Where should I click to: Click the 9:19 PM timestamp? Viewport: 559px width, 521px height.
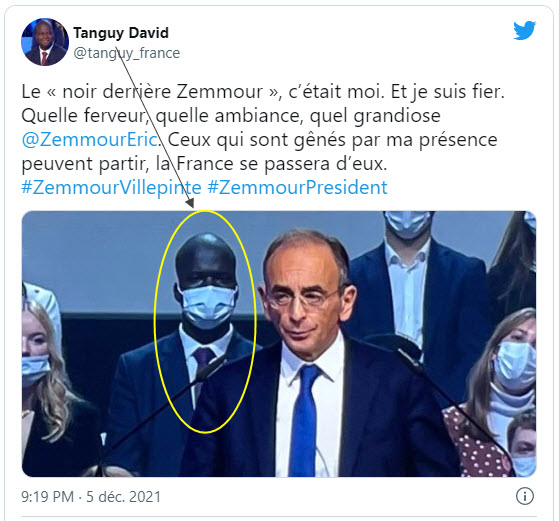(x=47, y=497)
